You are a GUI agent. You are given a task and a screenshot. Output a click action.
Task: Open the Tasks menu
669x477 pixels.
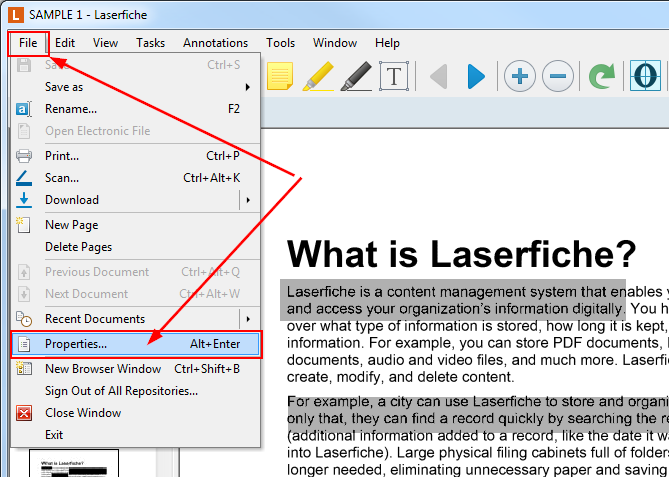coord(151,43)
